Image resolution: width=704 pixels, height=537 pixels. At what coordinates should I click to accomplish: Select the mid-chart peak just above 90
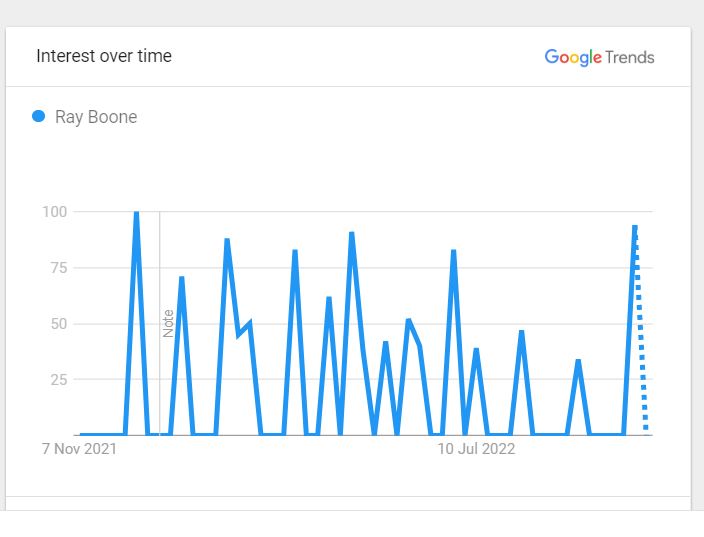352,234
